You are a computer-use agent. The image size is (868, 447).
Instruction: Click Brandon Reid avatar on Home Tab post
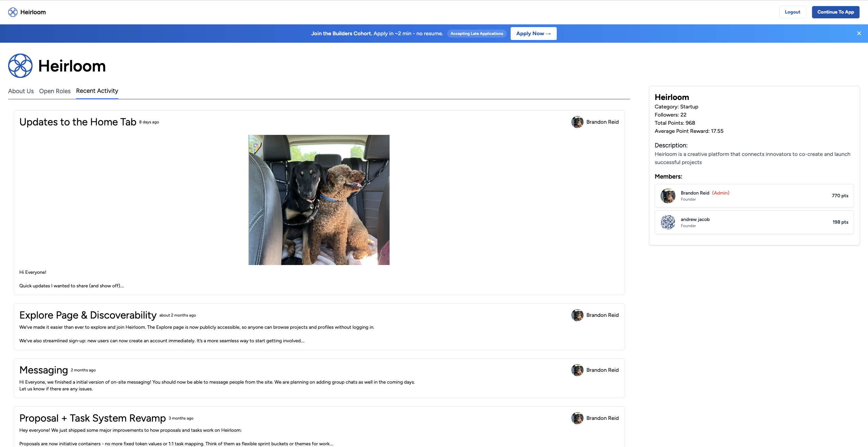577,122
